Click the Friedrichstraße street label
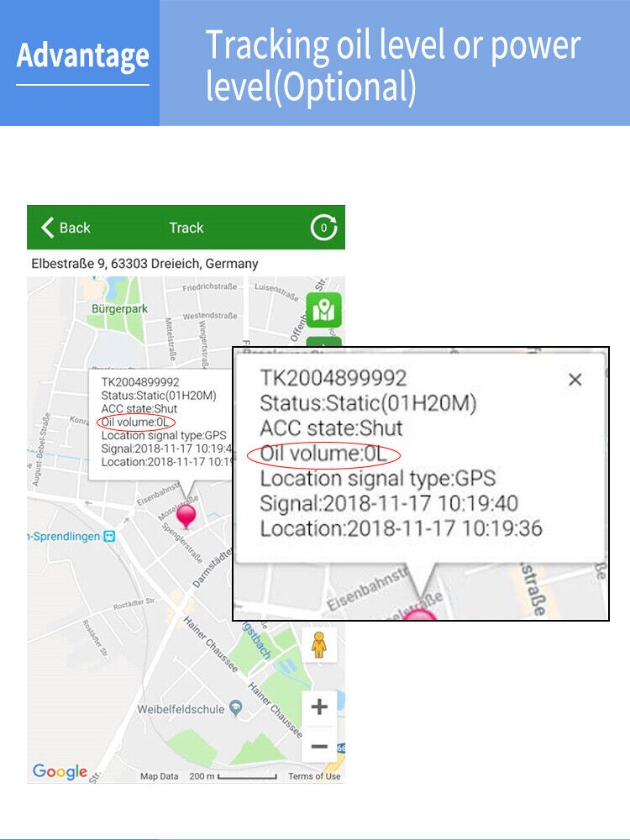 click(209, 287)
